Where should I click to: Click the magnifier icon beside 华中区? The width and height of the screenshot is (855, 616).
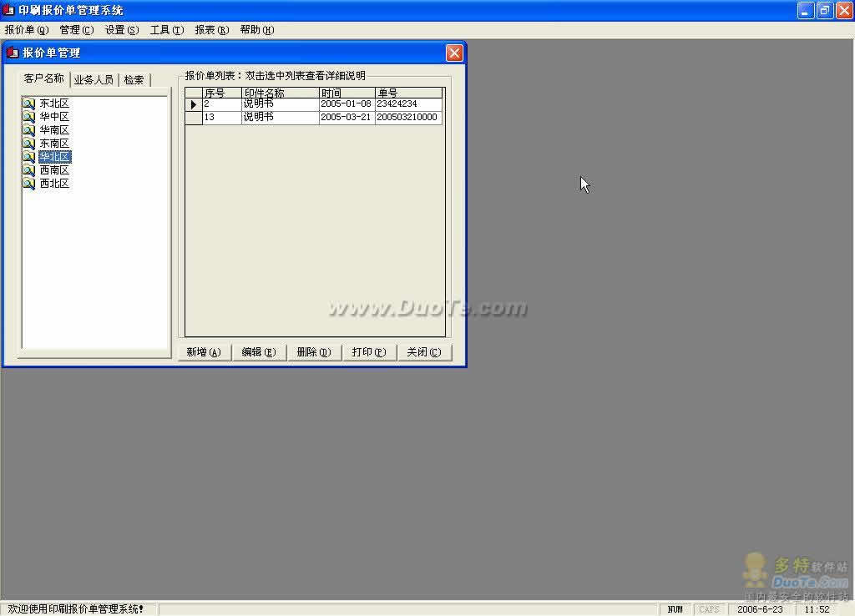(29, 116)
